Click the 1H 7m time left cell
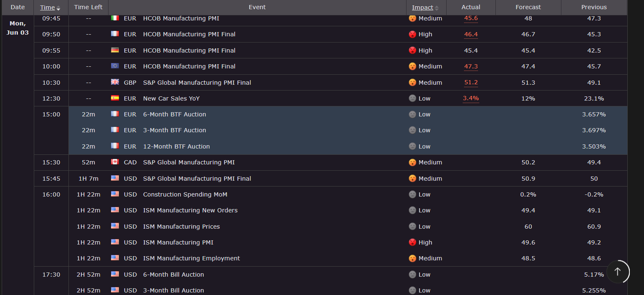This screenshot has height=295, width=644. [88, 179]
